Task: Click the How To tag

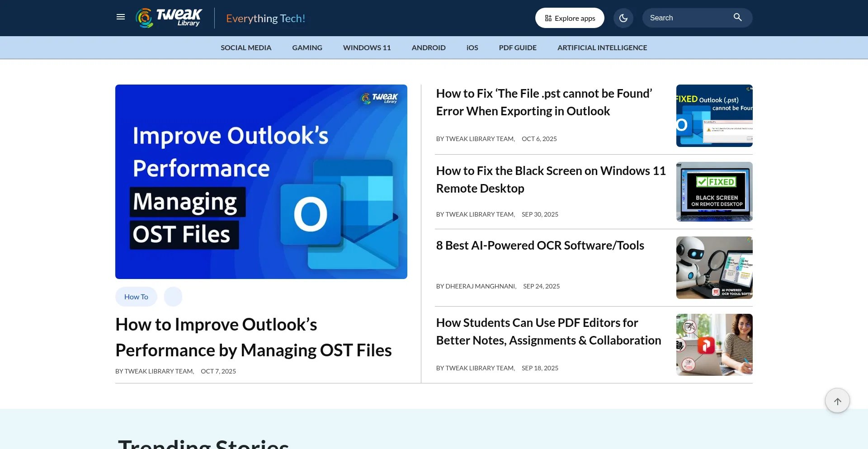Action: [136, 297]
